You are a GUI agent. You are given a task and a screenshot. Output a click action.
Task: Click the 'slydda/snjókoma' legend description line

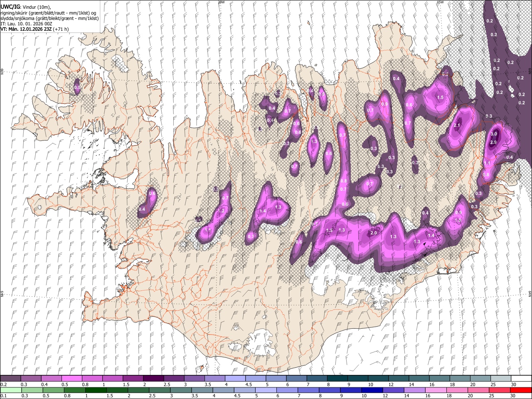point(49,18)
